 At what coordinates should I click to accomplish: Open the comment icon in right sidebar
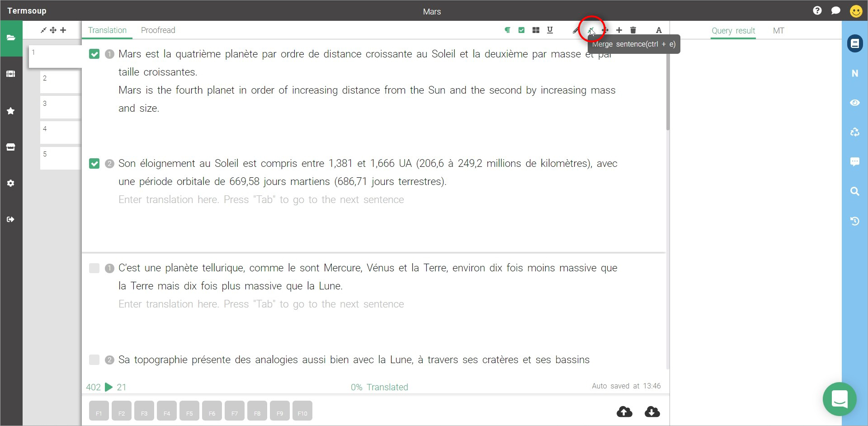click(855, 162)
